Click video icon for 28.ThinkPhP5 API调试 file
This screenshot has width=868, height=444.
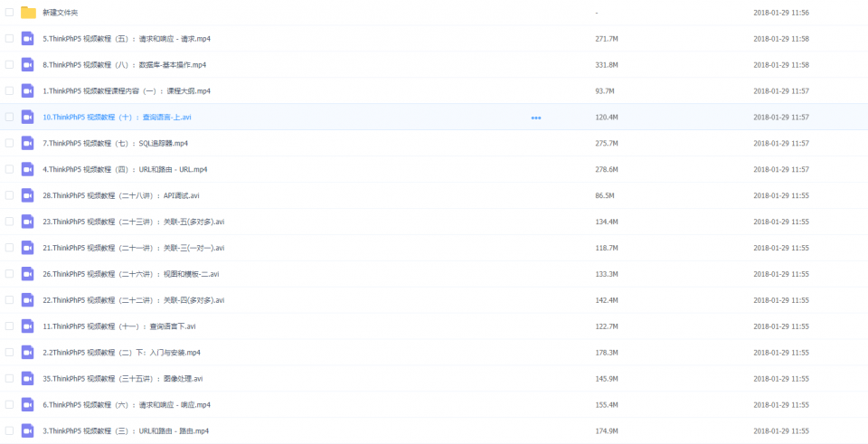(x=28, y=195)
